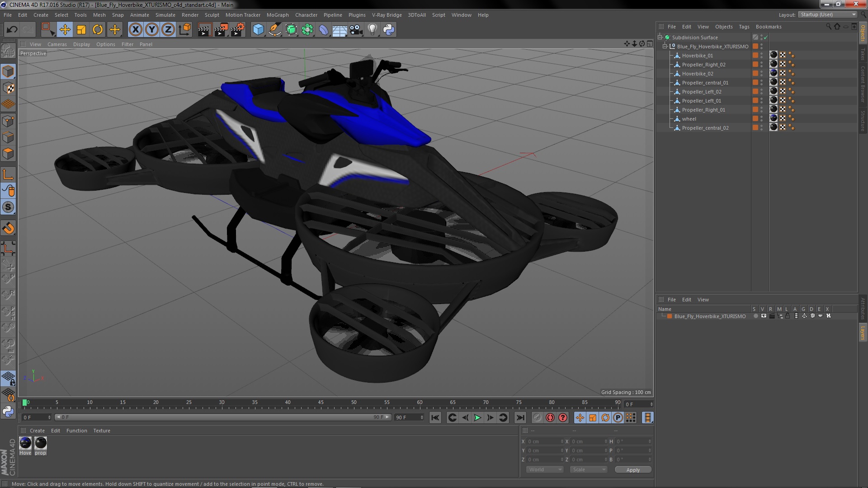Click layer color swatch of Hoverbike_01
868x488 pixels.
click(755, 55)
